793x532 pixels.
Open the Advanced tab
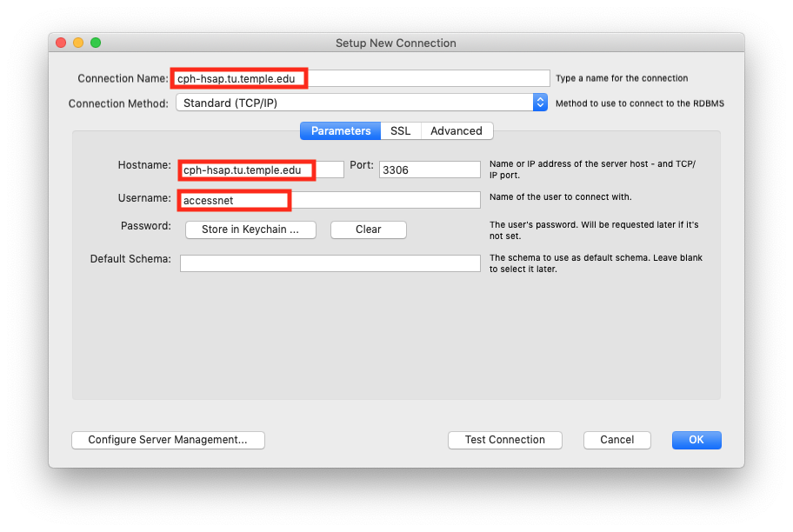pos(456,131)
